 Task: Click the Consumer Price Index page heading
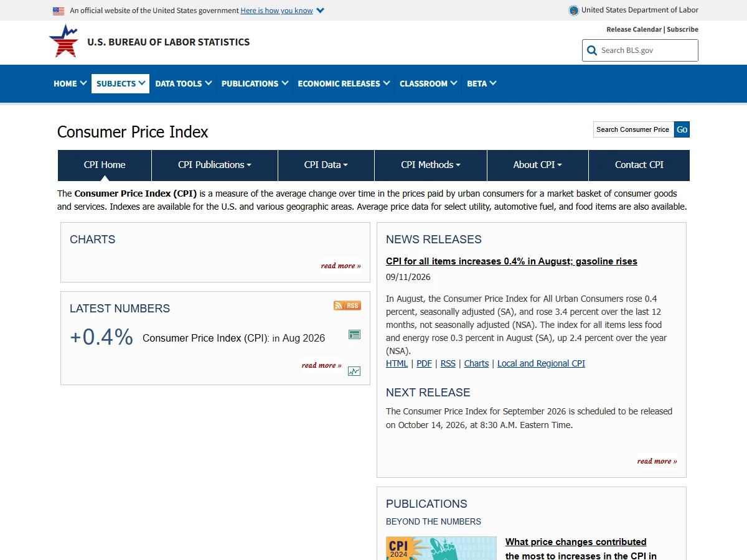(133, 132)
